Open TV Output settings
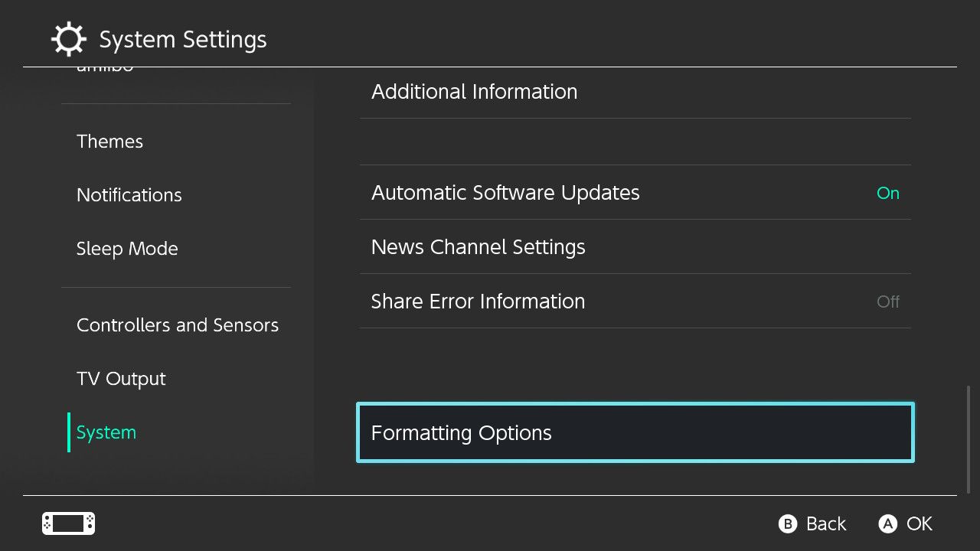The width and height of the screenshot is (980, 551). pyautogui.click(x=121, y=379)
